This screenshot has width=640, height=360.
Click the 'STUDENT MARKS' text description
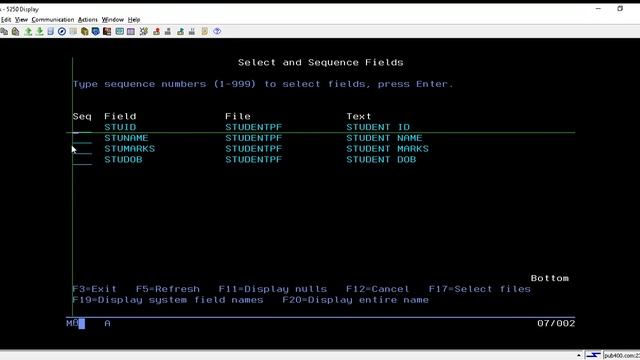coord(387,149)
